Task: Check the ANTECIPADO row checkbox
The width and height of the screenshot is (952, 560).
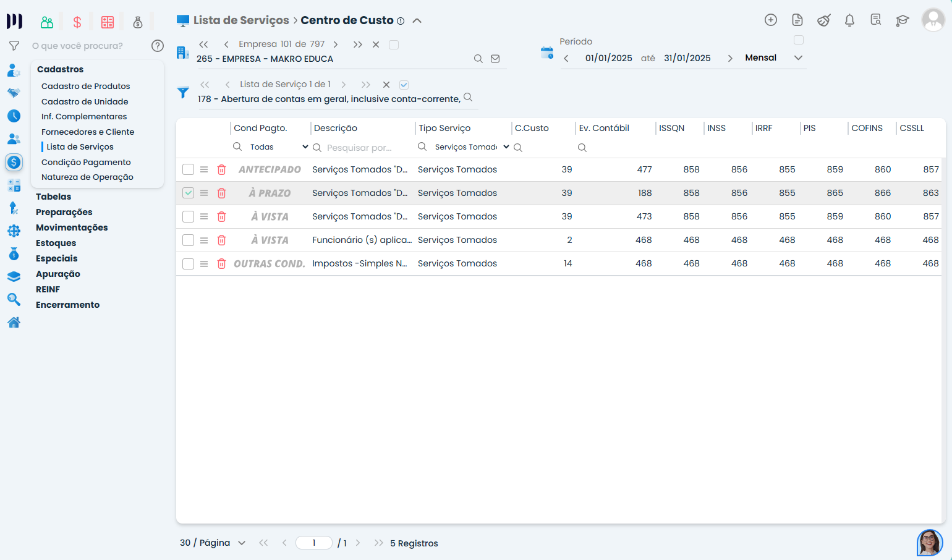Action: tap(189, 169)
